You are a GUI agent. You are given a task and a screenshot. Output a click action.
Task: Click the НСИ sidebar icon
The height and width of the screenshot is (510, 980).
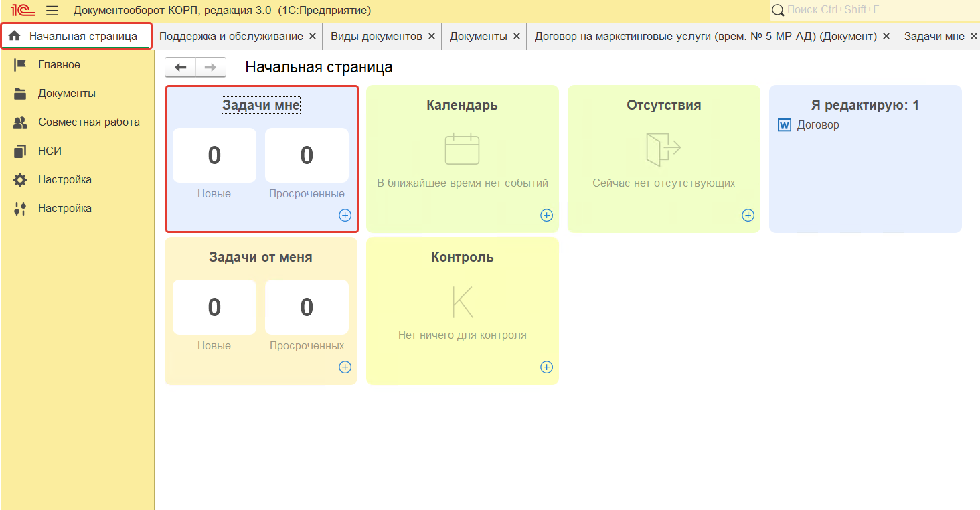pos(20,151)
